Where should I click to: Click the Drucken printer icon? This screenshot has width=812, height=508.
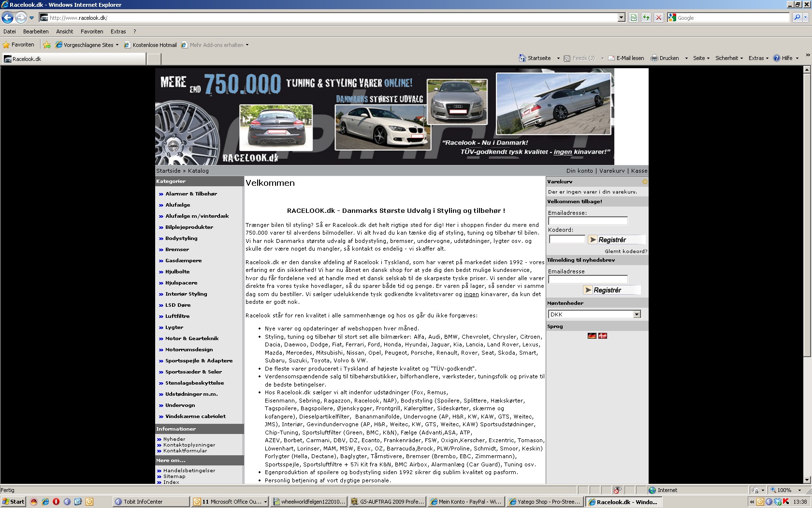pos(654,58)
